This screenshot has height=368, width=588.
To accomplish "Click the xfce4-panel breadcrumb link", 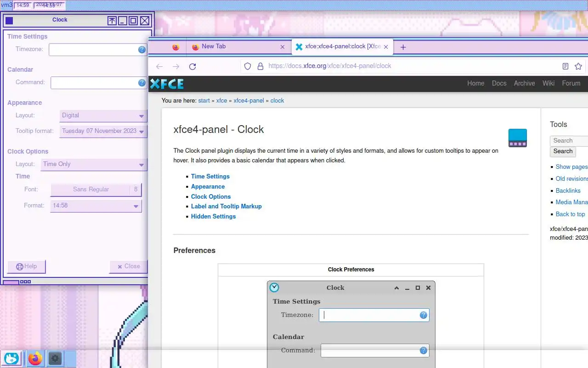I will click(x=249, y=101).
